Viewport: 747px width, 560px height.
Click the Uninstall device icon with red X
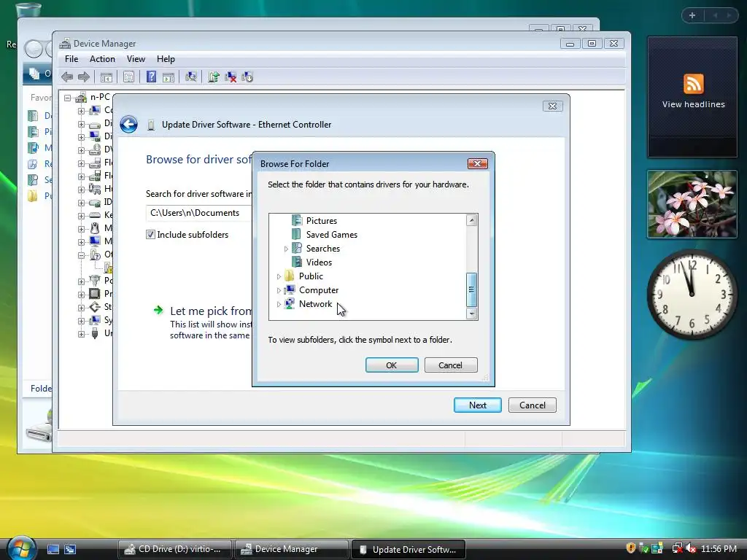[x=231, y=77]
